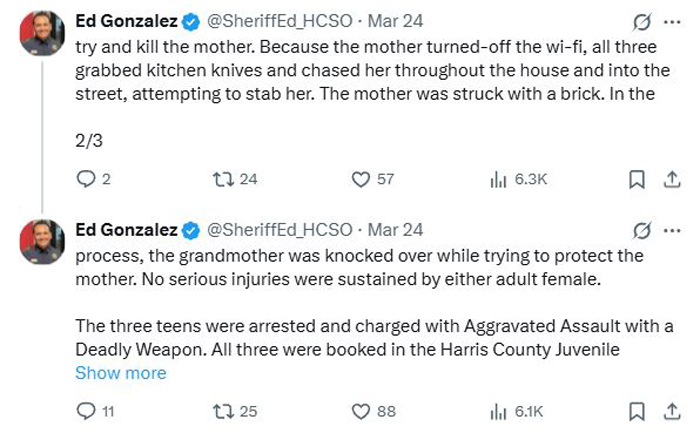Expand second tweet with Show more

coord(121,373)
